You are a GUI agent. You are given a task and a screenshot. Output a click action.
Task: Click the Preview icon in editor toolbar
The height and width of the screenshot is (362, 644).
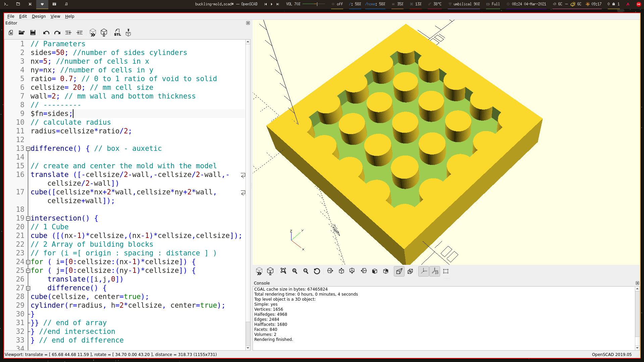93,33
